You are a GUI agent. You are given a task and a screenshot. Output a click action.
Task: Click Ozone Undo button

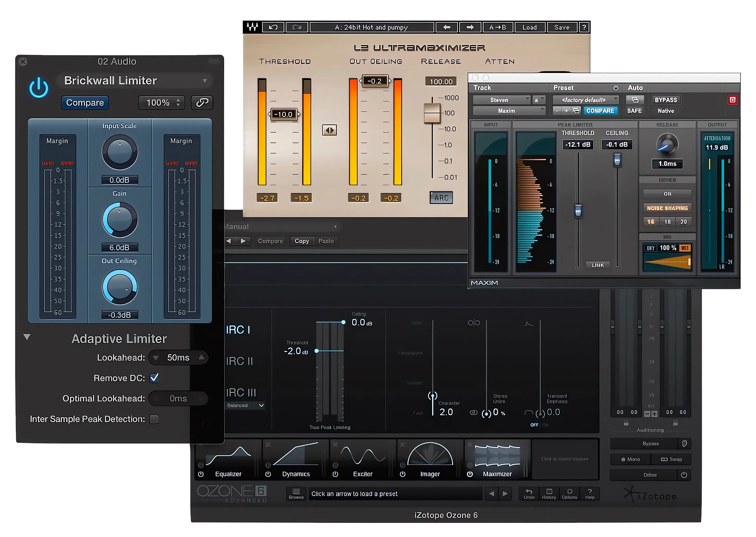pyautogui.click(x=529, y=494)
